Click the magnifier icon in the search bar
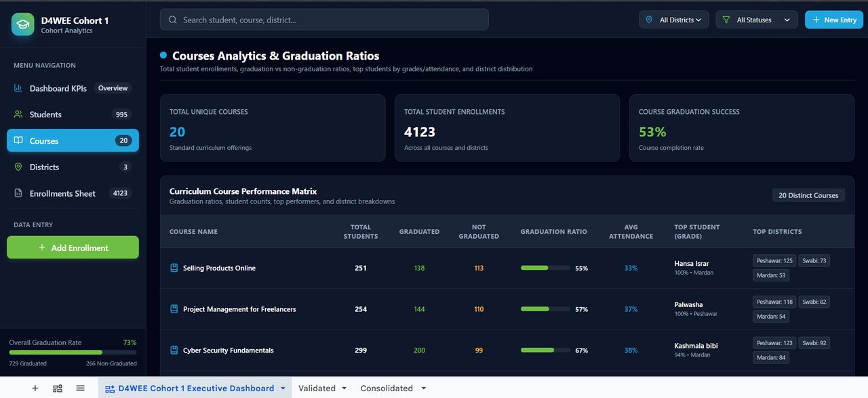 pyautogui.click(x=173, y=20)
